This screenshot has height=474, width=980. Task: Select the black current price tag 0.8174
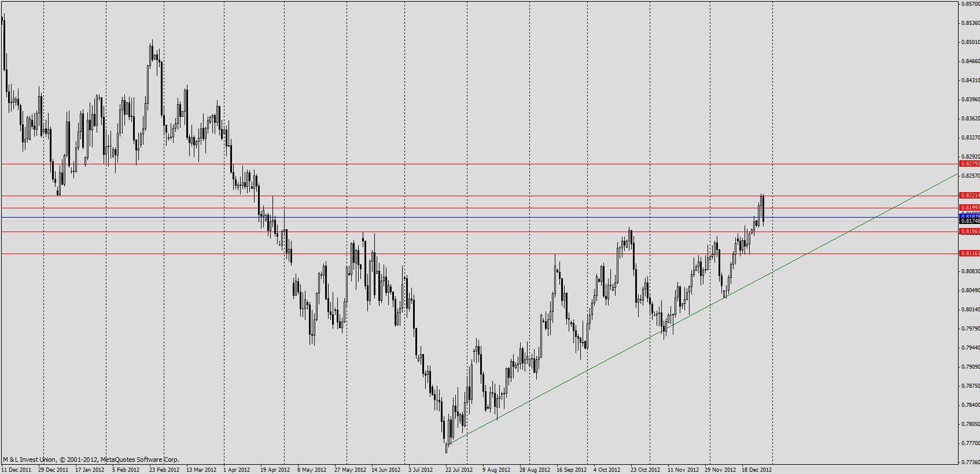(970, 221)
